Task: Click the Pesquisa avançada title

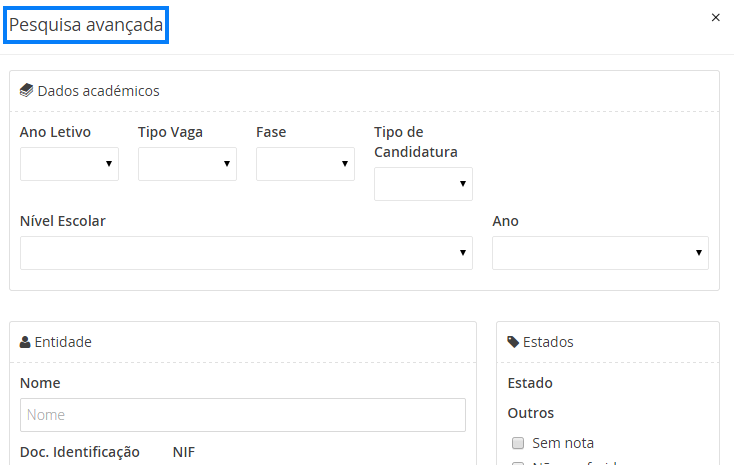Action: coord(86,25)
